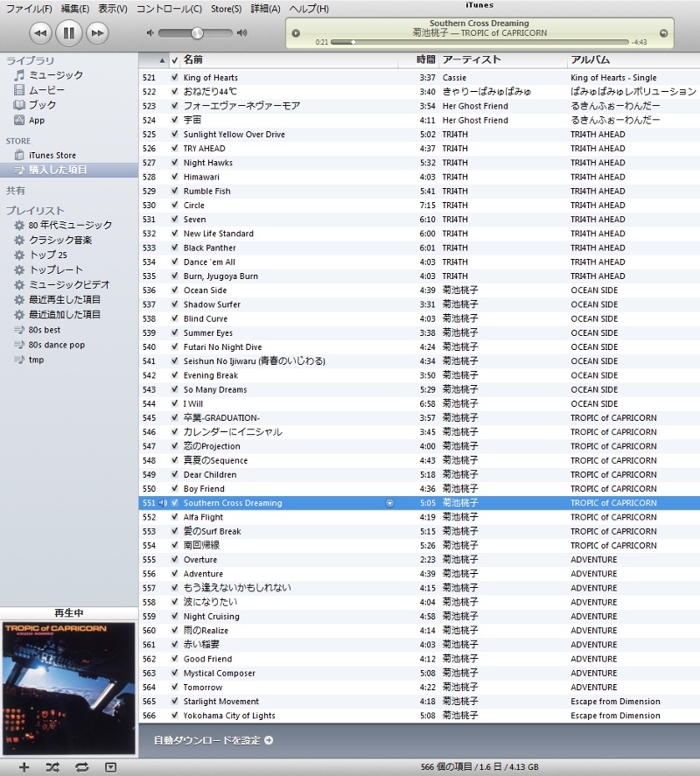
Task: Add a new playlist with plus button
Action: (x=24, y=767)
